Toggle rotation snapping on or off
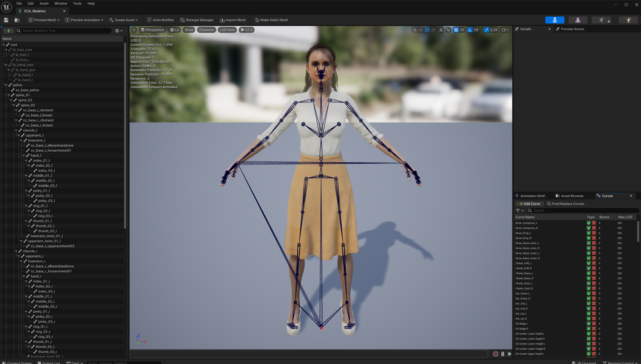Image resolution: width=641 pixels, height=364 pixels. (x=470, y=30)
